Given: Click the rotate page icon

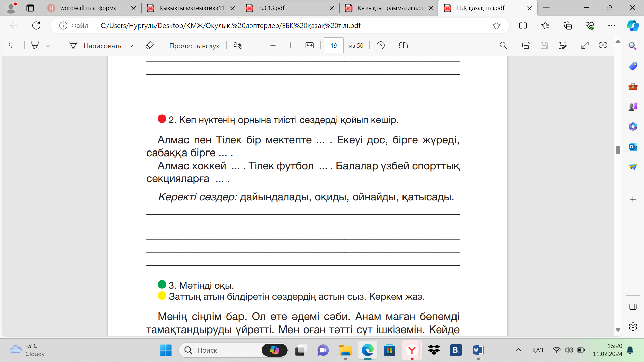Looking at the screenshot, I should point(381,45).
